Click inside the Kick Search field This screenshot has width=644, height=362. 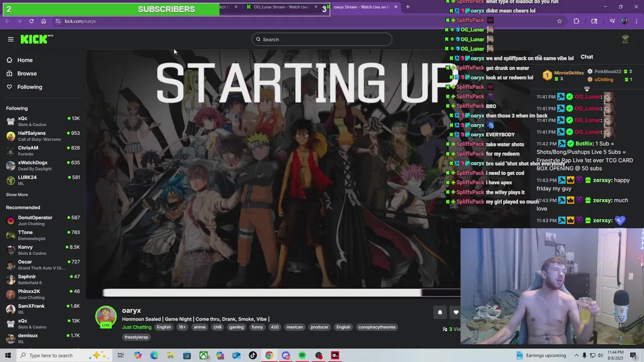point(322,39)
